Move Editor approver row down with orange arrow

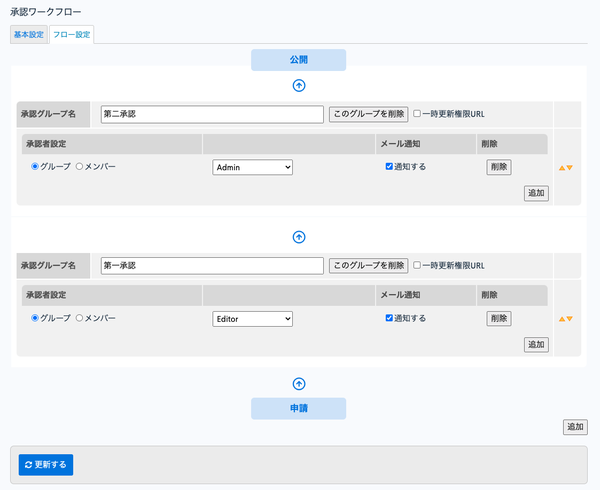pos(570,319)
